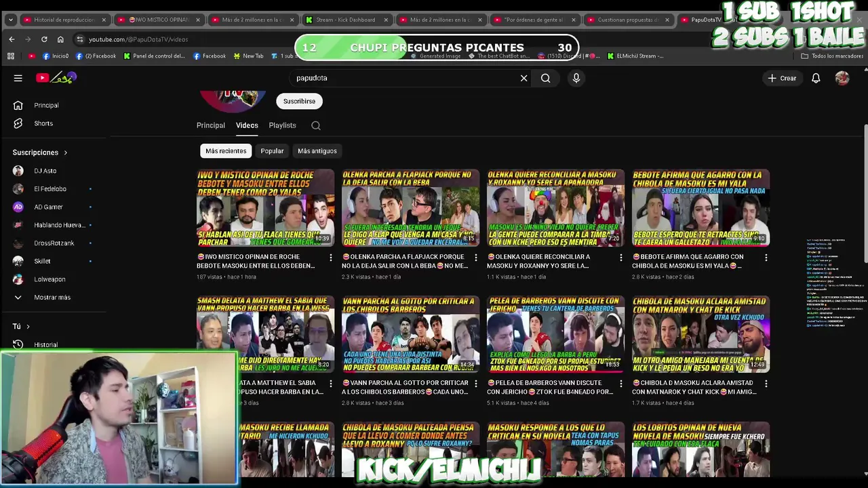The height and width of the screenshot is (488, 868).
Task: Reload the browser page
Action: tap(44, 39)
